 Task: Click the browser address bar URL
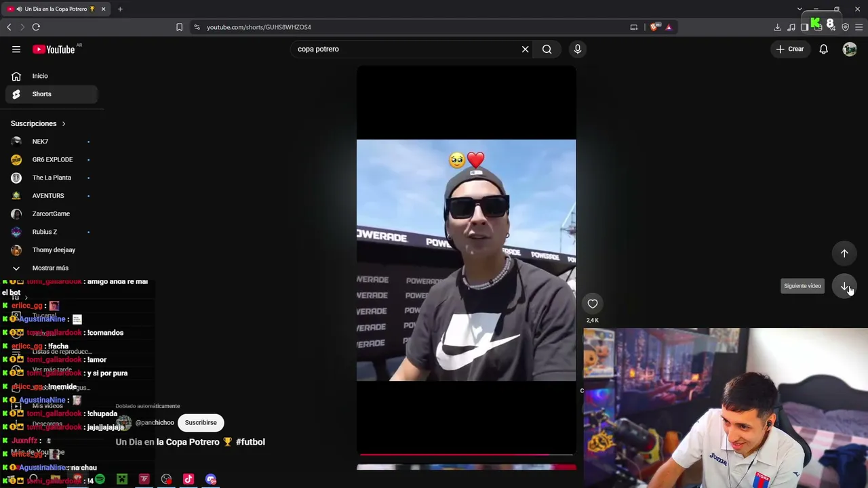click(259, 27)
